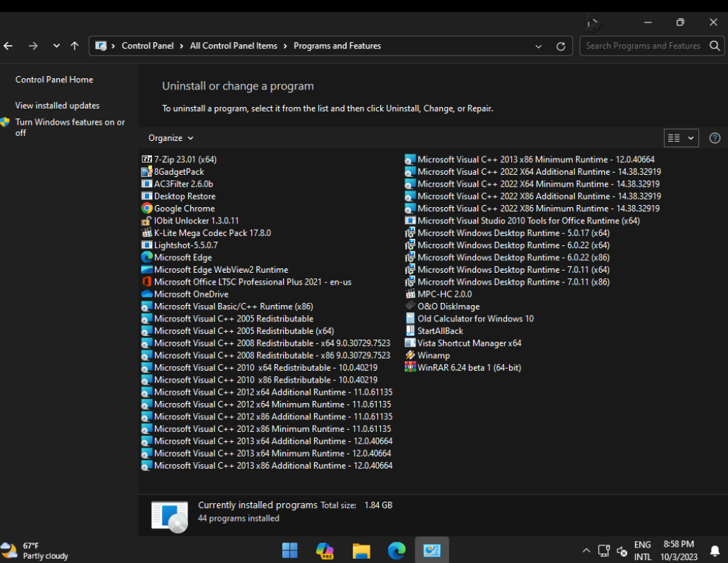Select Visual C++ 2022 X64 Additional Runtime
Image resolution: width=728 pixels, height=563 pixels.
[533, 172]
